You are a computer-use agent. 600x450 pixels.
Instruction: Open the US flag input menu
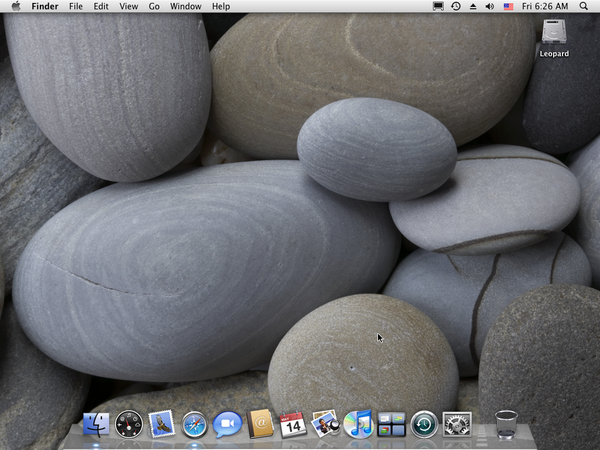click(x=508, y=6)
